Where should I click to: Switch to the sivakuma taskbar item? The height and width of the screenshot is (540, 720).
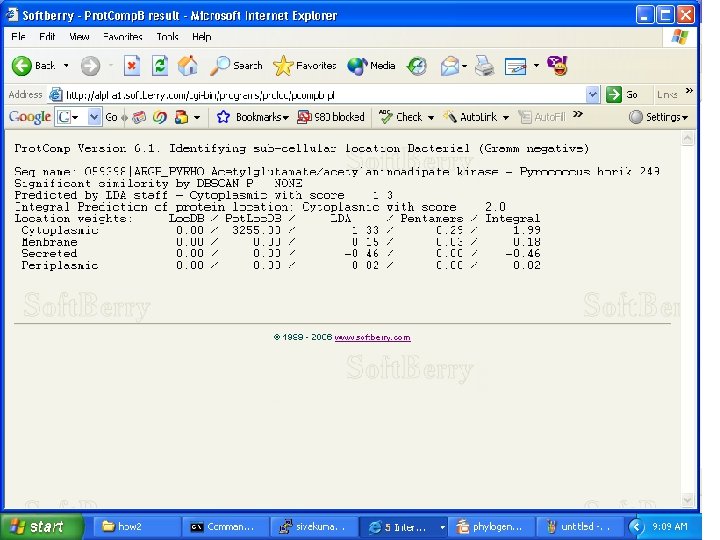[313, 526]
